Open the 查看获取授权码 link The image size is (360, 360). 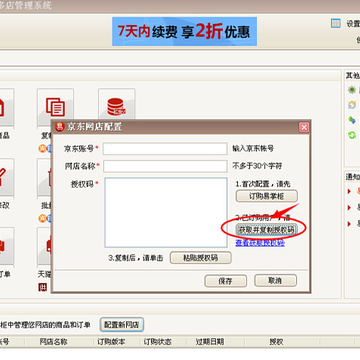260,243
